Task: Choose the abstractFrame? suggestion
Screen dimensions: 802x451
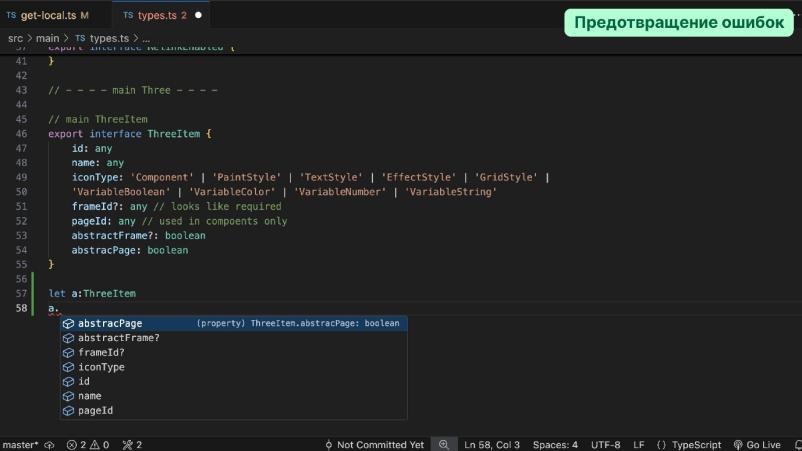Action: pyautogui.click(x=234, y=337)
